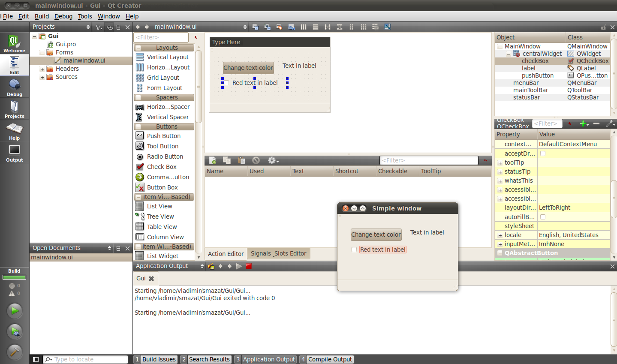Click the green Build progress bar
This screenshot has width=617, height=364.
tap(14, 277)
